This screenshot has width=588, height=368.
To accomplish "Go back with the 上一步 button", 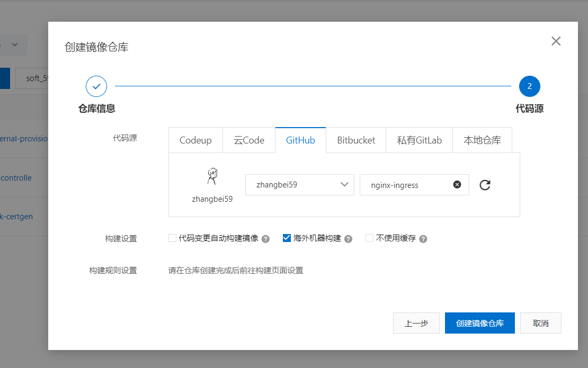I will pyautogui.click(x=416, y=323).
